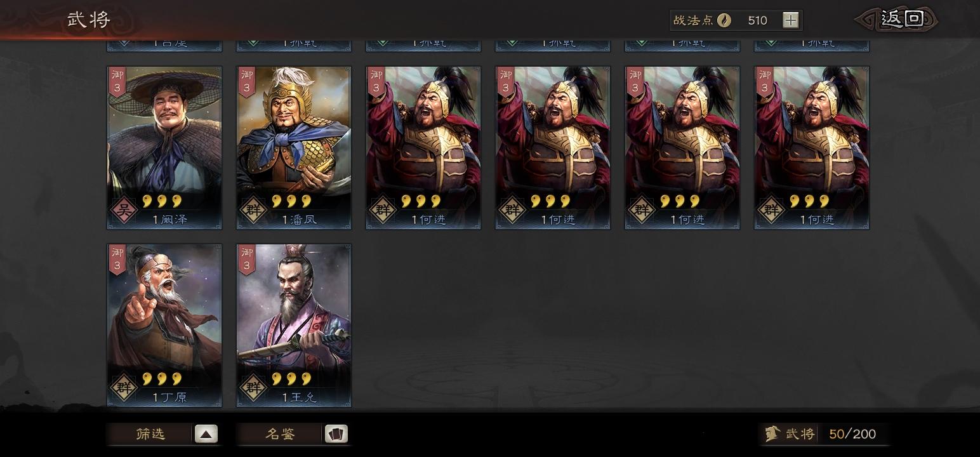Screen dimensions: 980x457
Task: Click the 吴 faction badge on 阚泽
Action: [124, 209]
